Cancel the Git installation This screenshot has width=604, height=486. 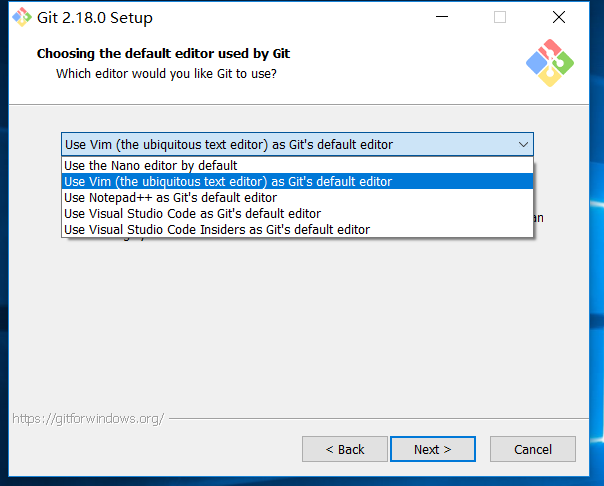(x=533, y=449)
